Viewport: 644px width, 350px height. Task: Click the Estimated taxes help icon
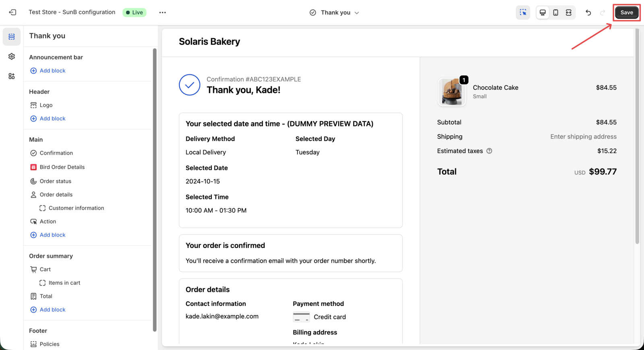(489, 151)
